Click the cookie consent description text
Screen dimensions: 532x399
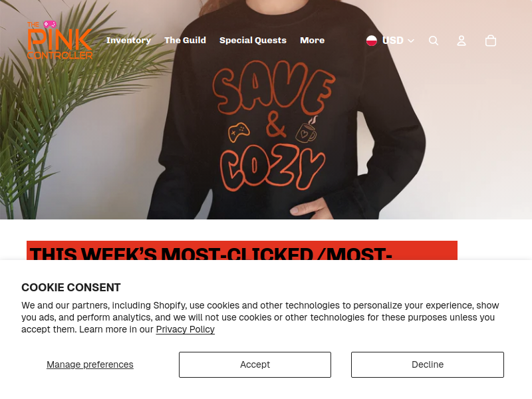tap(260, 317)
